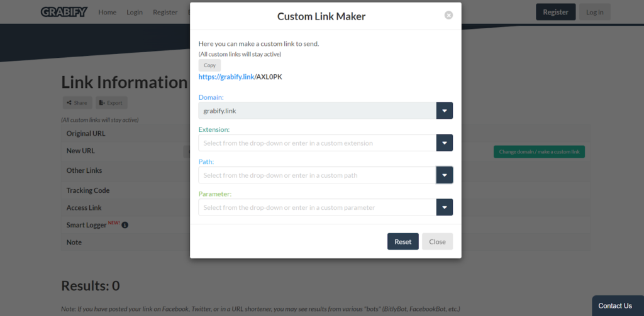This screenshot has width=644, height=316.
Task: Click the dark Register button at top right
Action: [556, 12]
